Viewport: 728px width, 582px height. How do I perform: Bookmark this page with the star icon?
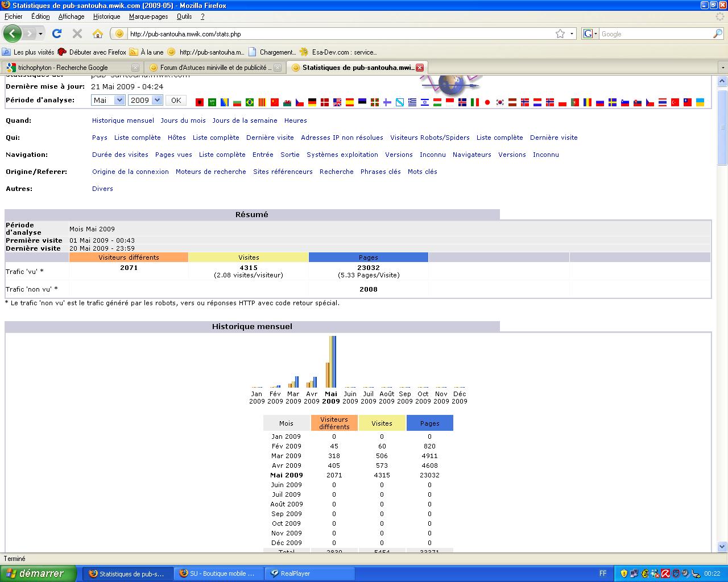pyautogui.click(x=560, y=34)
